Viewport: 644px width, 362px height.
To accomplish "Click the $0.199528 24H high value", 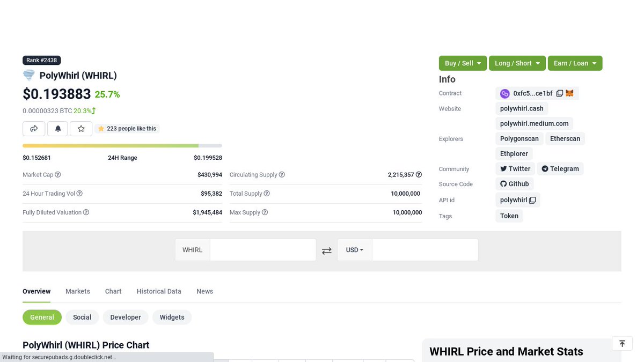I will coord(208,158).
